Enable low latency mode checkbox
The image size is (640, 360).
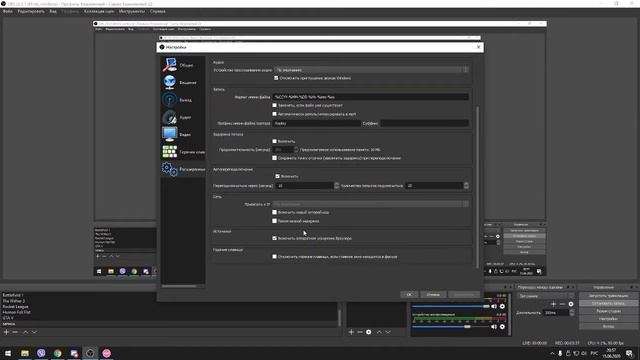(x=274, y=221)
